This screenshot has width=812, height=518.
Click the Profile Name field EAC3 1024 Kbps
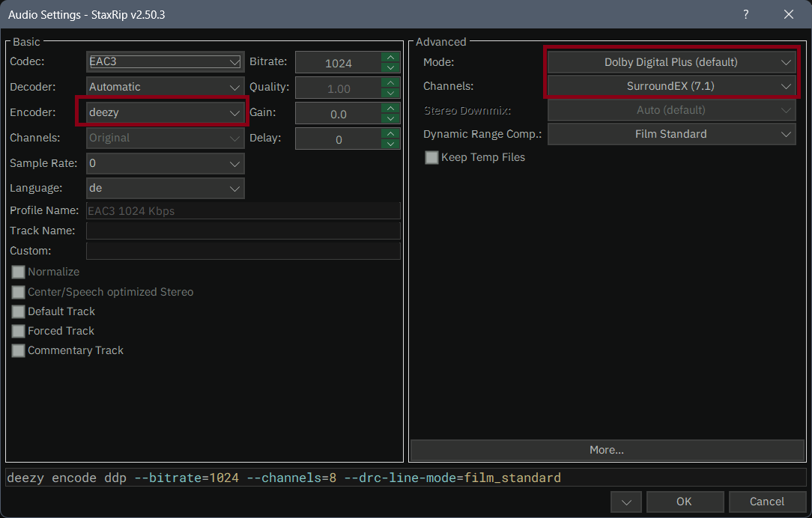pyautogui.click(x=243, y=210)
